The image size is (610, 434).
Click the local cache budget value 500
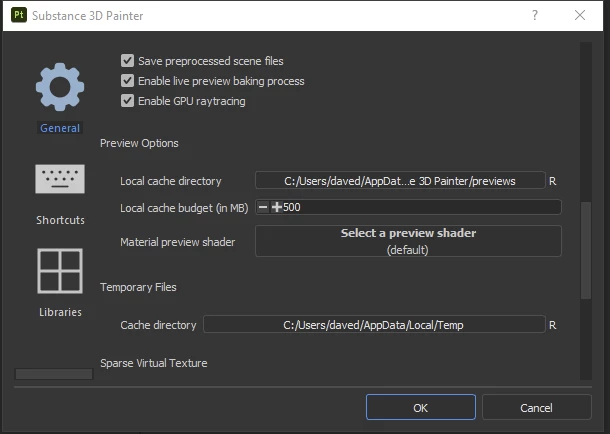(x=292, y=207)
